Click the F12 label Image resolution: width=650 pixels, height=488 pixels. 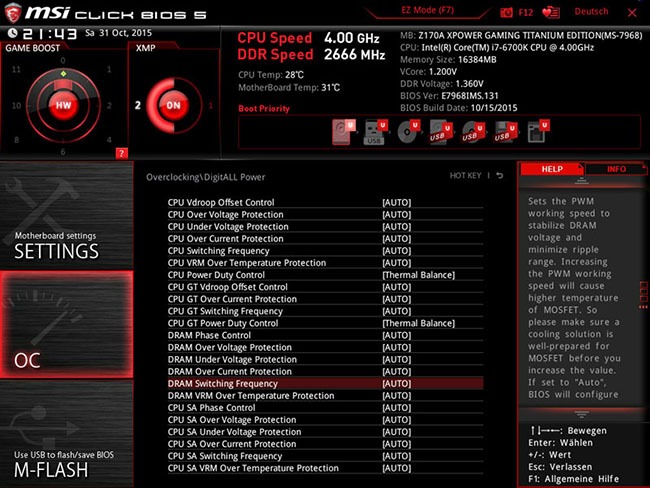[526, 12]
